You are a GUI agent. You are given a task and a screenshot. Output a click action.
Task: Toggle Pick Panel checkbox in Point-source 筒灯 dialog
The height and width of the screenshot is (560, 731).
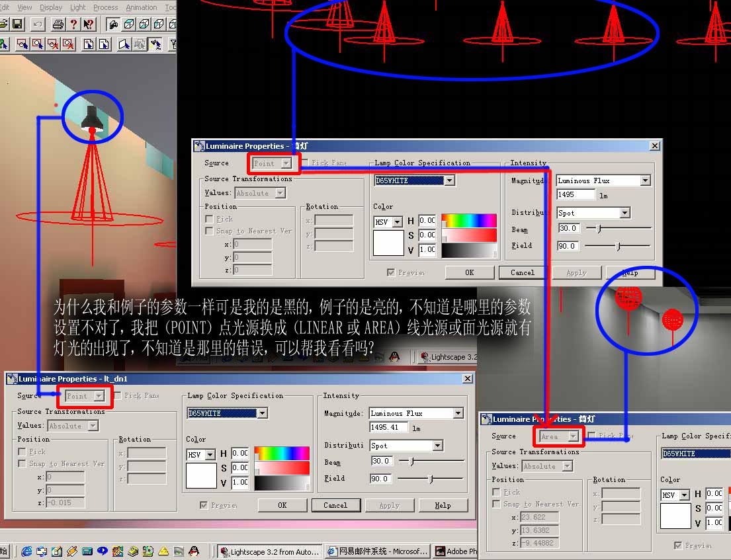305,162
